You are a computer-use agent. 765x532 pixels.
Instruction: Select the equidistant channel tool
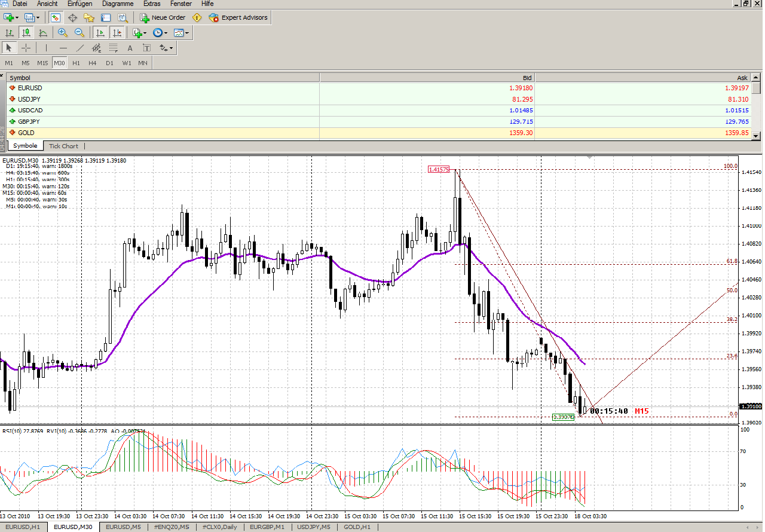[x=96, y=48]
